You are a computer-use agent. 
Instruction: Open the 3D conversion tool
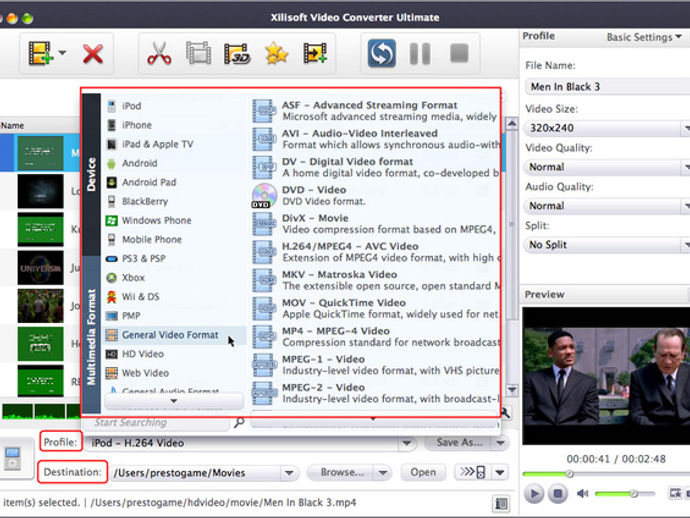click(237, 54)
